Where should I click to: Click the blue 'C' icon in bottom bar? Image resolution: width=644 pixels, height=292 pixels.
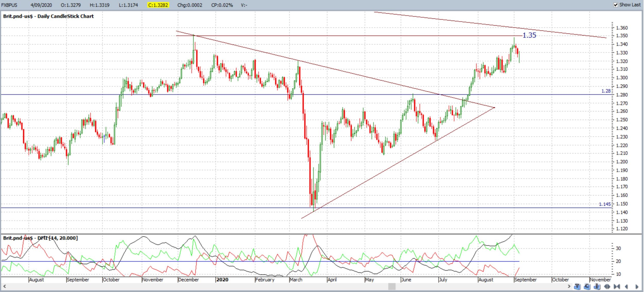click(x=587, y=286)
